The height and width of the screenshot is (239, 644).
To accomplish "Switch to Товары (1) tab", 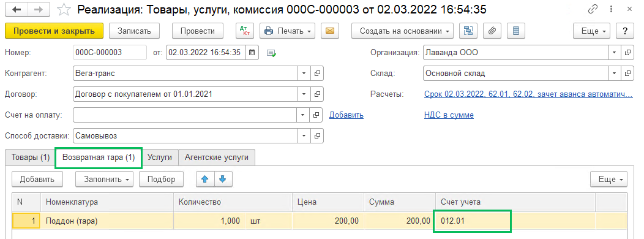I will pyautogui.click(x=31, y=157).
